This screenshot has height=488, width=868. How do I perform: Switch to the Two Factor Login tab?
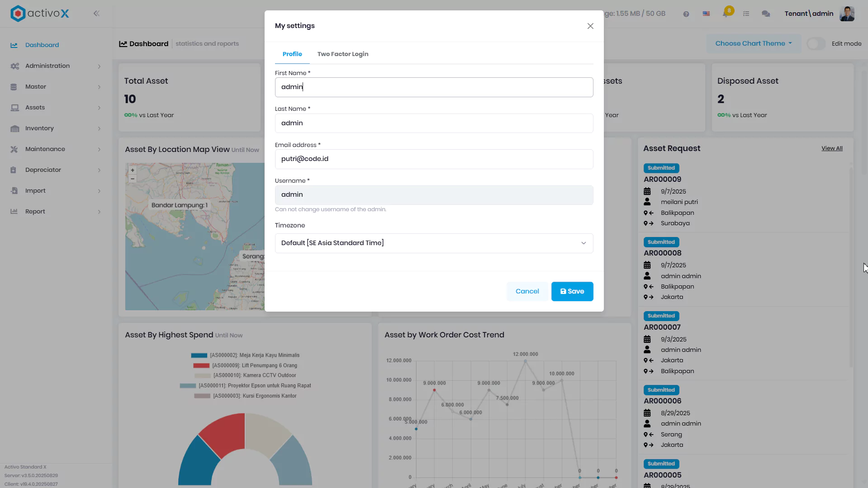(x=342, y=54)
